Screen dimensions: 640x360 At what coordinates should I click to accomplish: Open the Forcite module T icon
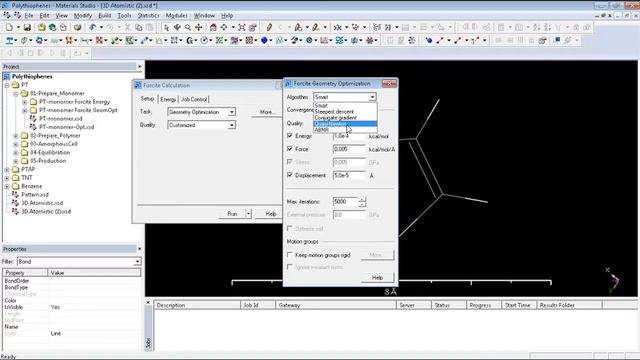point(9,40)
